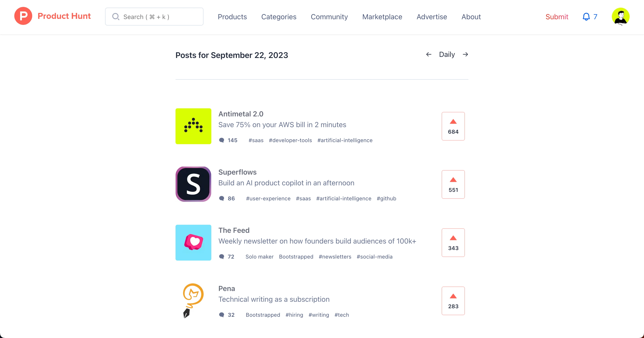Click the Product Hunt logo icon
The width and height of the screenshot is (644, 338).
click(x=23, y=16)
